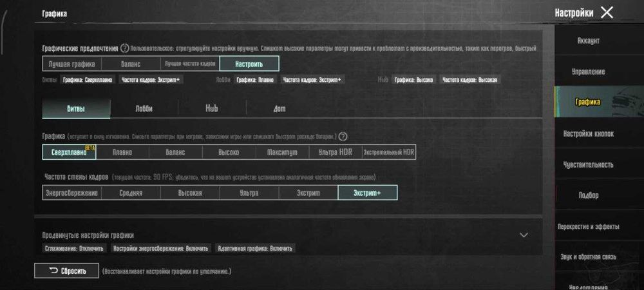
Task: Choose Экстремальный HDR graphics quality
Action: tap(389, 152)
